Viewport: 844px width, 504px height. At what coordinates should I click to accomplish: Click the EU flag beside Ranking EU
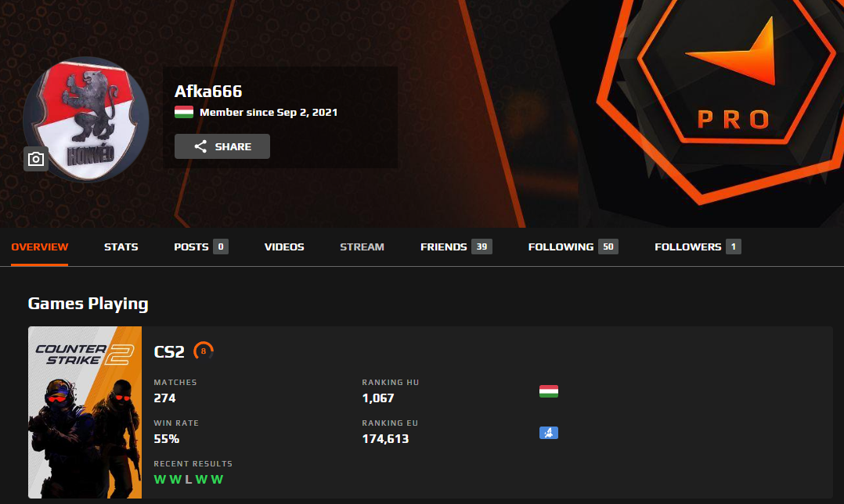(x=549, y=433)
